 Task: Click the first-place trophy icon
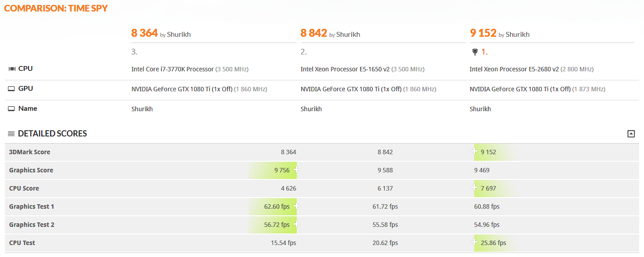click(475, 52)
